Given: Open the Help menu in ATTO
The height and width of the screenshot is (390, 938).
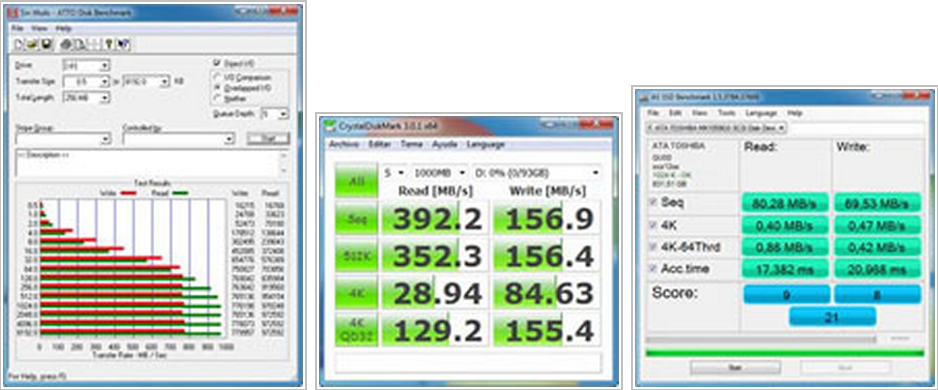Looking at the screenshot, I should [63, 28].
